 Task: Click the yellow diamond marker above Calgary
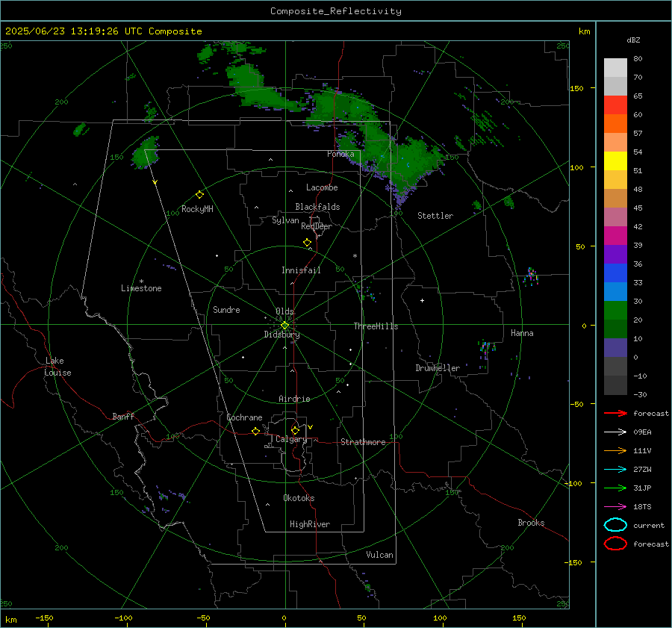click(295, 430)
